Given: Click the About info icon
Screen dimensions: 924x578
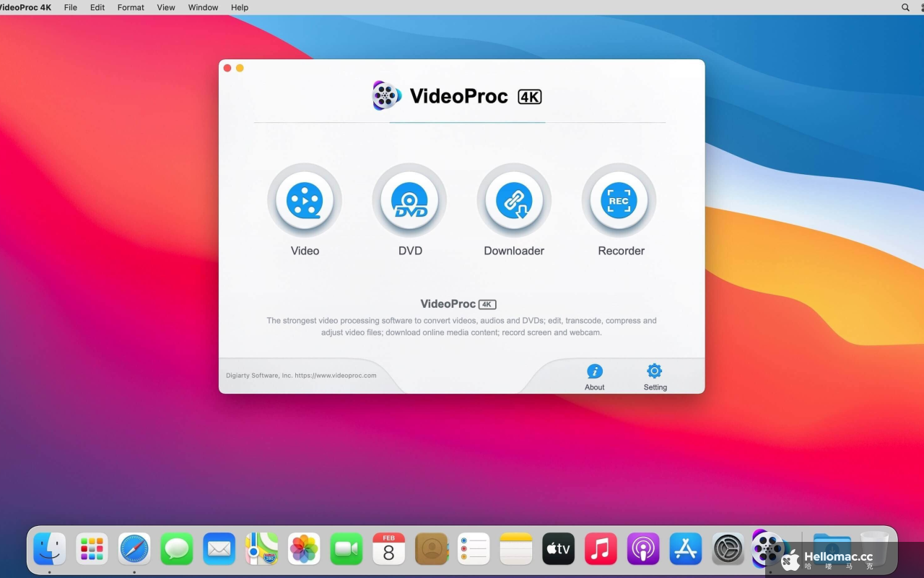Looking at the screenshot, I should [x=595, y=371].
